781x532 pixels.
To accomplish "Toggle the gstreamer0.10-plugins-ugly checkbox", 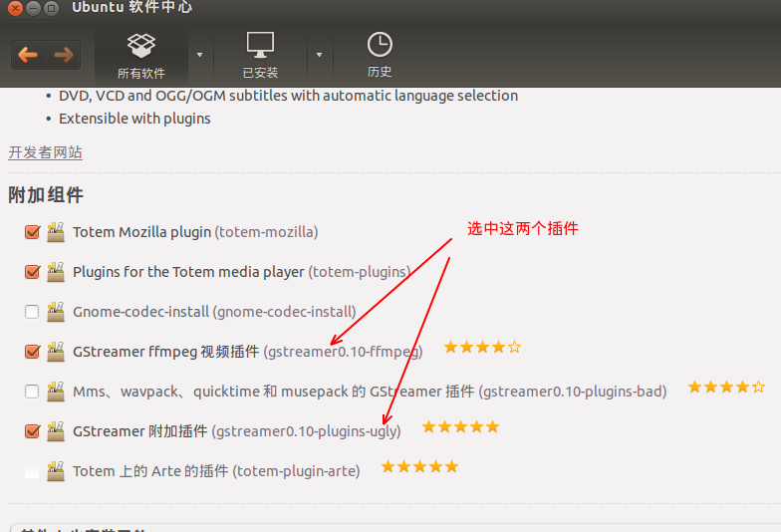I will pos(32,431).
